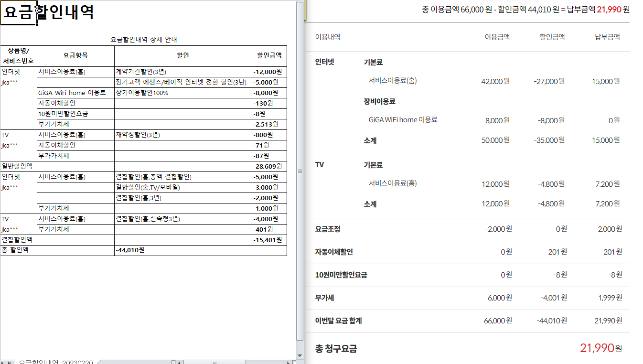Click the horizontal scrollbar left arrow
The height and width of the screenshot is (364, 643).
(180, 362)
